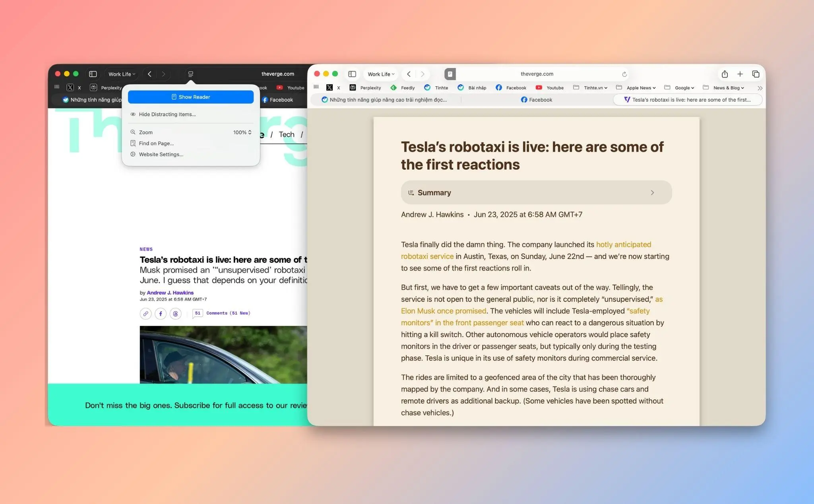The height and width of the screenshot is (504, 814).
Task: Switch to the Tesla's robotaxi tab in right window
Action: click(688, 100)
